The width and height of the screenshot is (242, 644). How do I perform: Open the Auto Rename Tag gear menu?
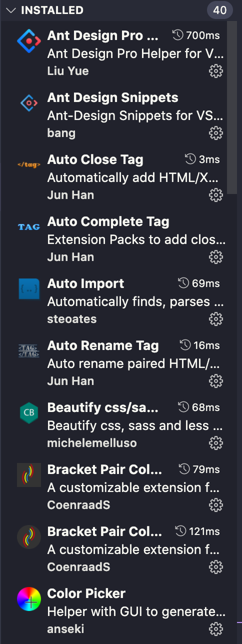(215, 381)
